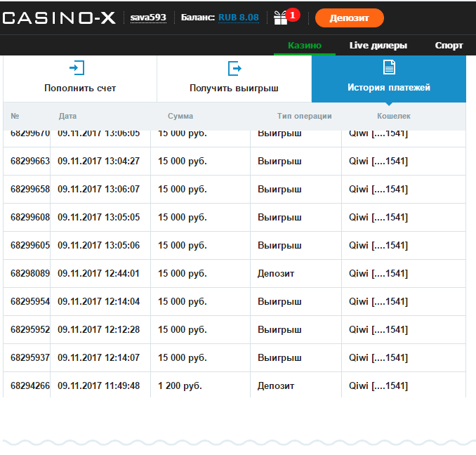The image size is (476, 455).
Task: Click the deposit arrow icon above Пополнить счет
Action: pyautogui.click(x=77, y=68)
